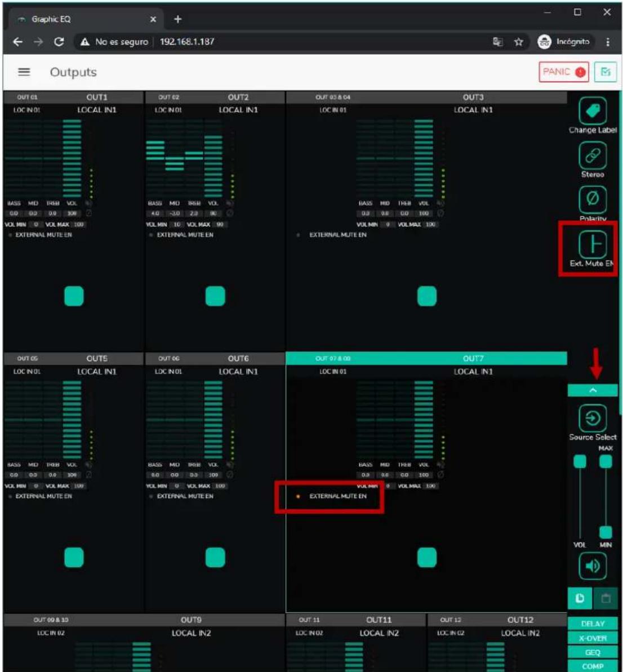Screen dimensions: 623x672
Task: Open the hamburger menu beside Outputs
Action: tap(24, 72)
